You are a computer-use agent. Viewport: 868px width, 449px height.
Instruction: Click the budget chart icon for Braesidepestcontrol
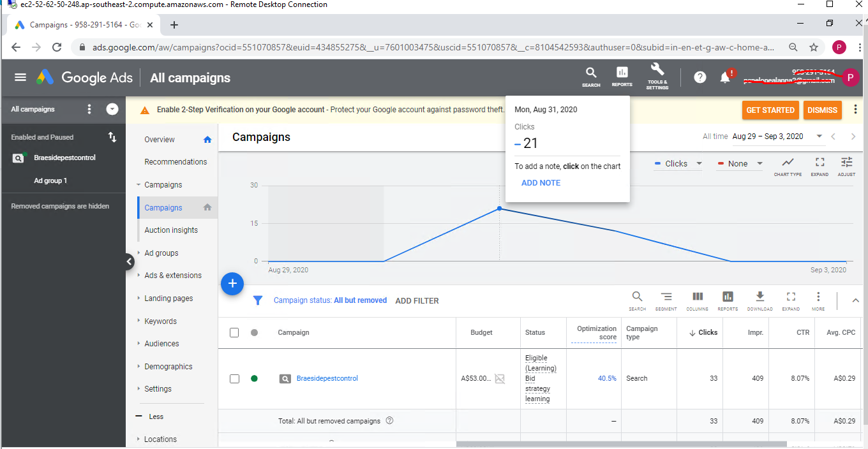[x=500, y=378]
